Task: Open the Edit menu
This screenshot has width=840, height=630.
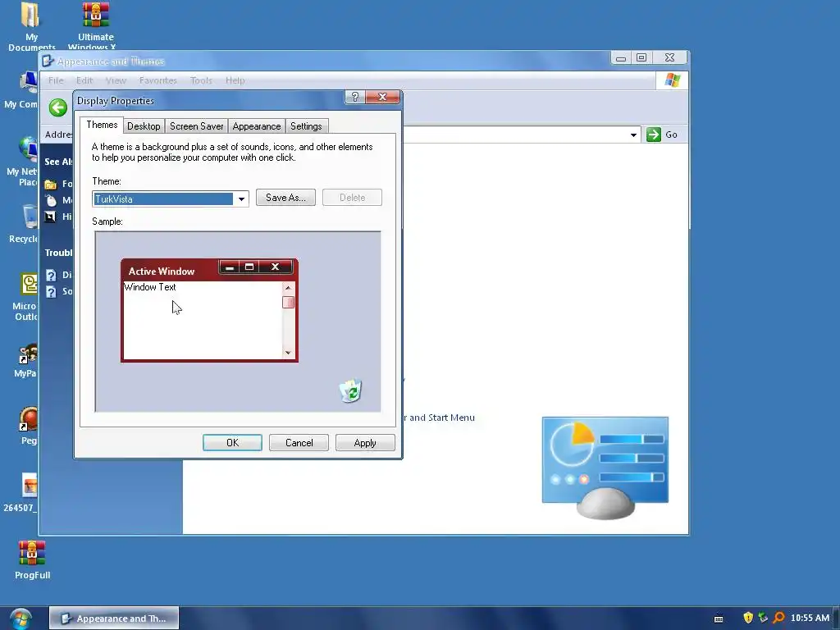Action: [84, 80]
